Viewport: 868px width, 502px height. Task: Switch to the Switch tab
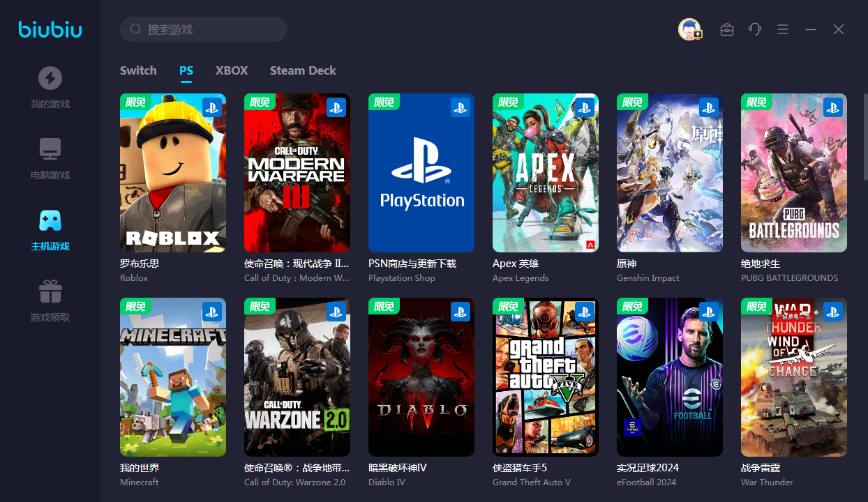click(x=138, y=70)
